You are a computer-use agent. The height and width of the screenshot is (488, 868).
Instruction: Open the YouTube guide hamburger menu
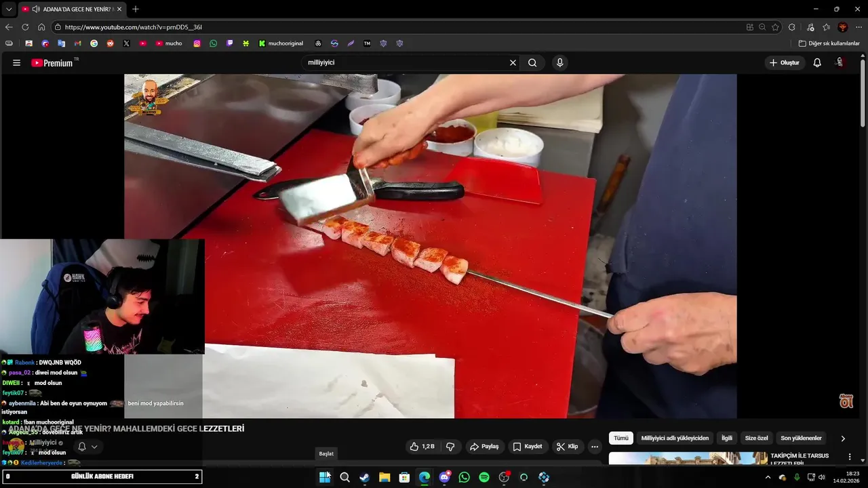[x=16, y=62]
